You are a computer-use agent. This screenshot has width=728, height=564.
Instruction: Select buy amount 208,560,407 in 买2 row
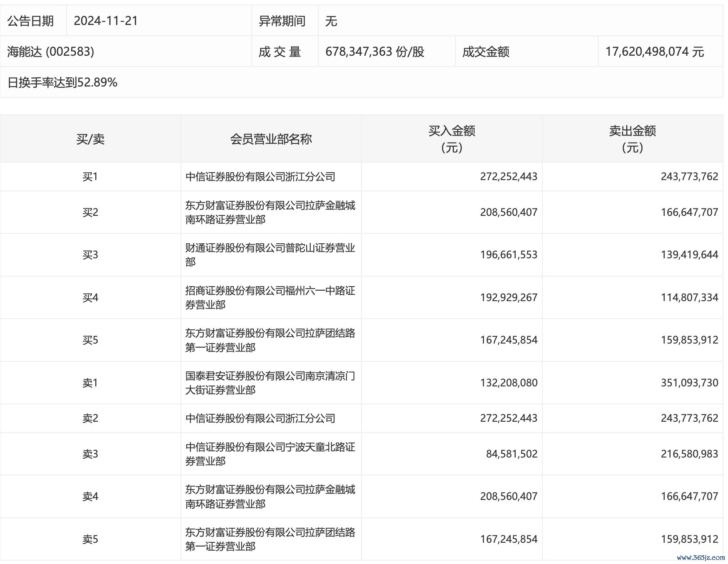coord(509,212)
